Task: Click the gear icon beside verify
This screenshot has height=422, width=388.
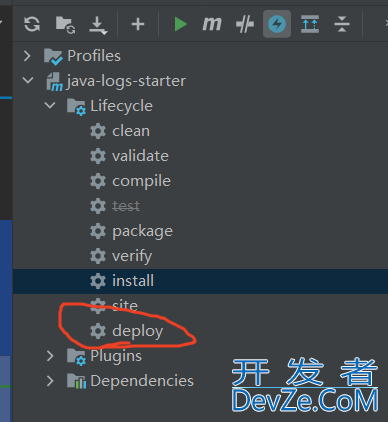Action: (x=98, y=256)
